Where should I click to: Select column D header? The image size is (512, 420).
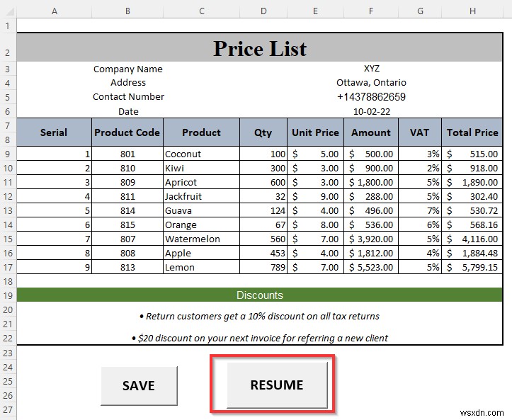tap(263, 11)
